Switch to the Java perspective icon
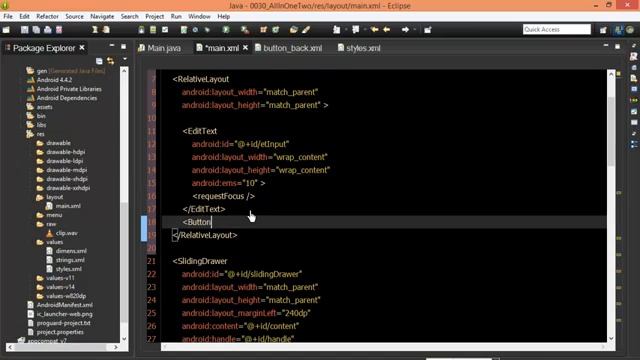 [618, 30]
